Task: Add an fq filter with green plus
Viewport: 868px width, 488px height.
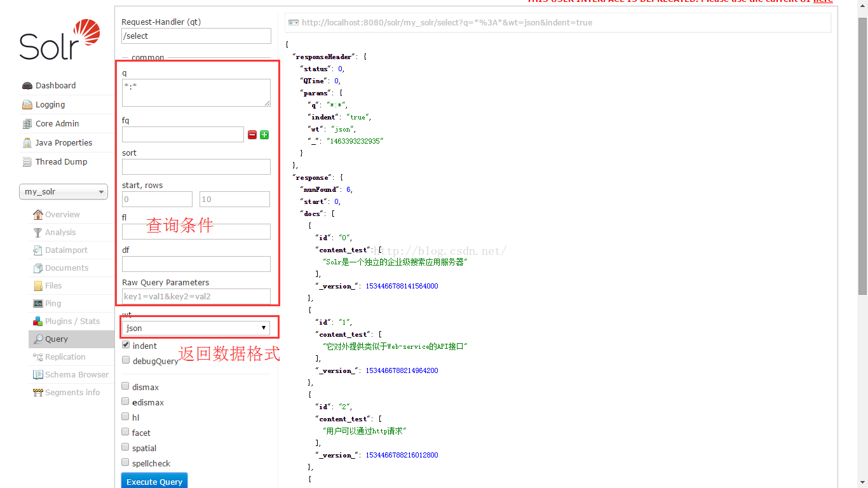Action: coord(264,135)
